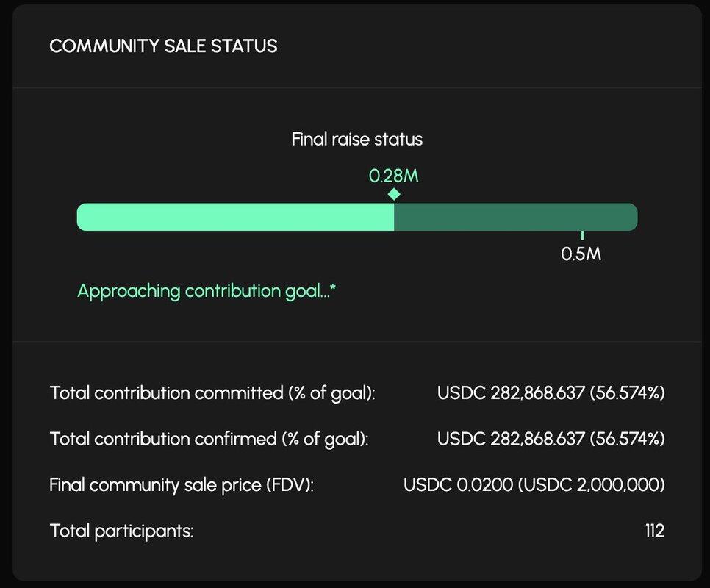Image resolution: width=710 pixels, height=588 pixels.
Task: Click the bright green filled progress section
Action: click(x=235, y=217)
